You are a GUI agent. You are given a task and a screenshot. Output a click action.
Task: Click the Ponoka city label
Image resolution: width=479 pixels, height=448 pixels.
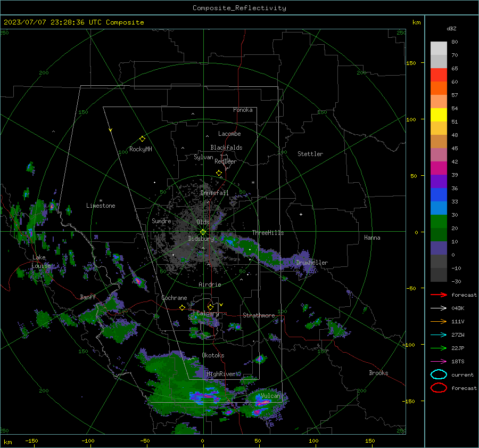[243, 110]
